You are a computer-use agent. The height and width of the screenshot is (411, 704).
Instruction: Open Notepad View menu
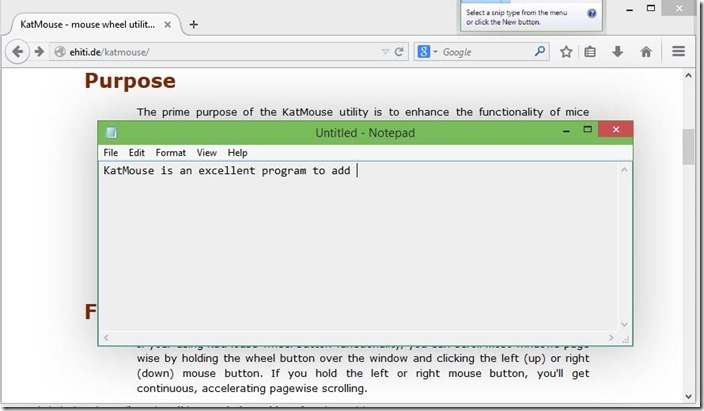coord(207,153)
